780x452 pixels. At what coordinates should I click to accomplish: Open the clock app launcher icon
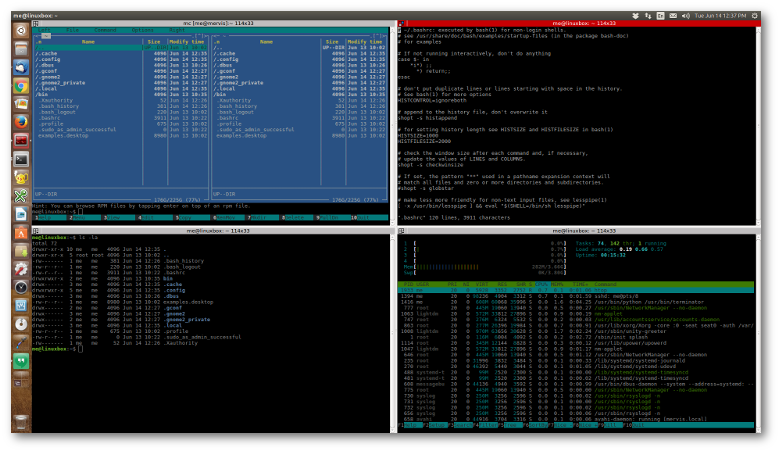pyautogui.click(x=21, y=287)
